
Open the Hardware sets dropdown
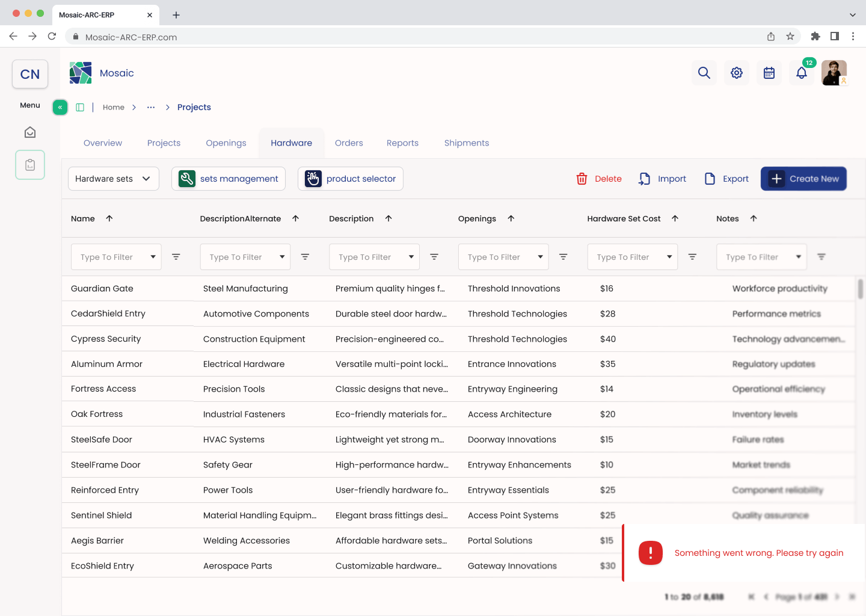coord(114,179)
